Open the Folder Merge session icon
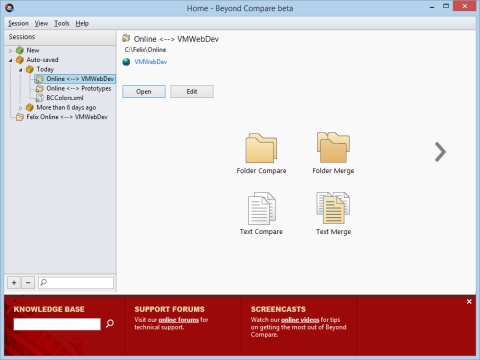 click(333, 147)
